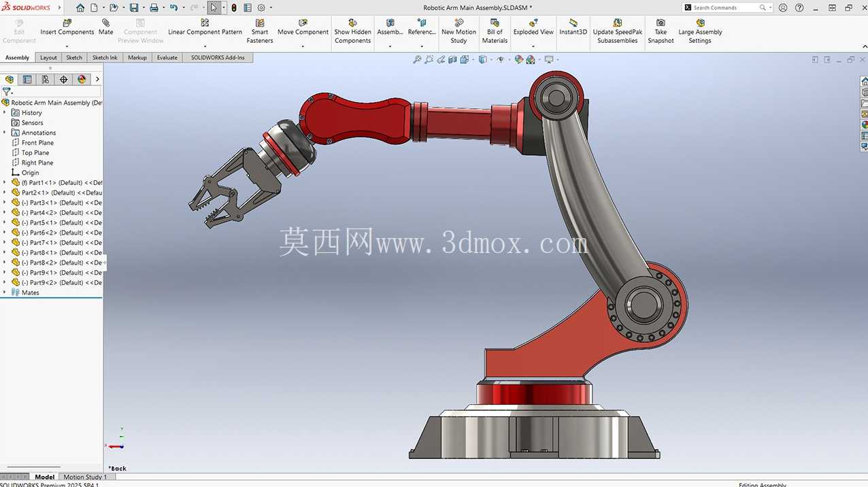Activate the Move Component tool

tap(303, 27)
